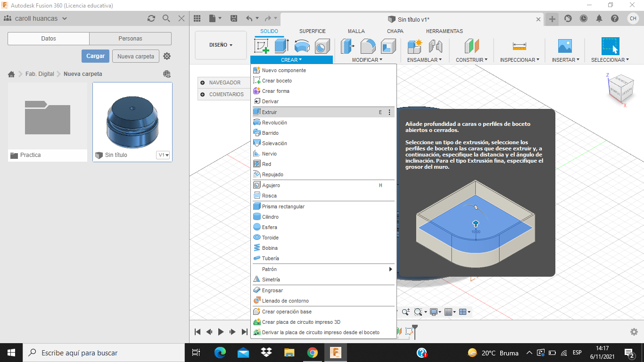Expand the caroll huancas team dropdown
Image resolution: width=644 pixels, height=362 pixels.
tap(65, 18)
